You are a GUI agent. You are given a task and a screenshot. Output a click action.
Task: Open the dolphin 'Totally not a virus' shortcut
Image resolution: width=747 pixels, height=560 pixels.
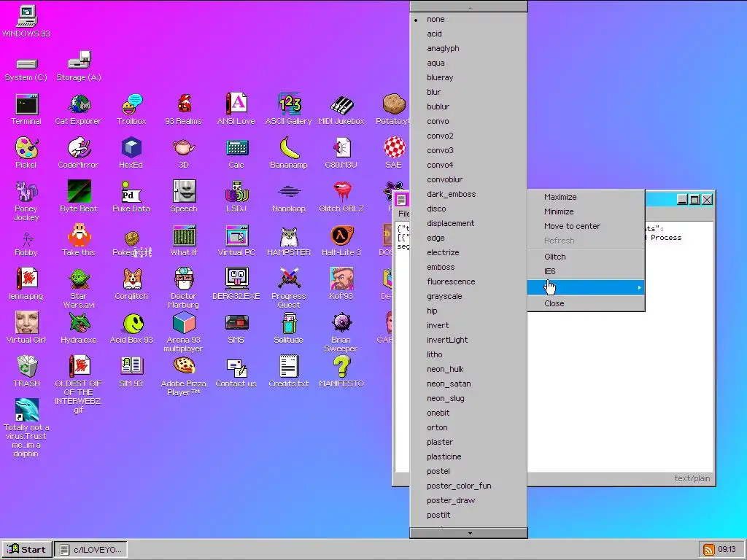26,427
